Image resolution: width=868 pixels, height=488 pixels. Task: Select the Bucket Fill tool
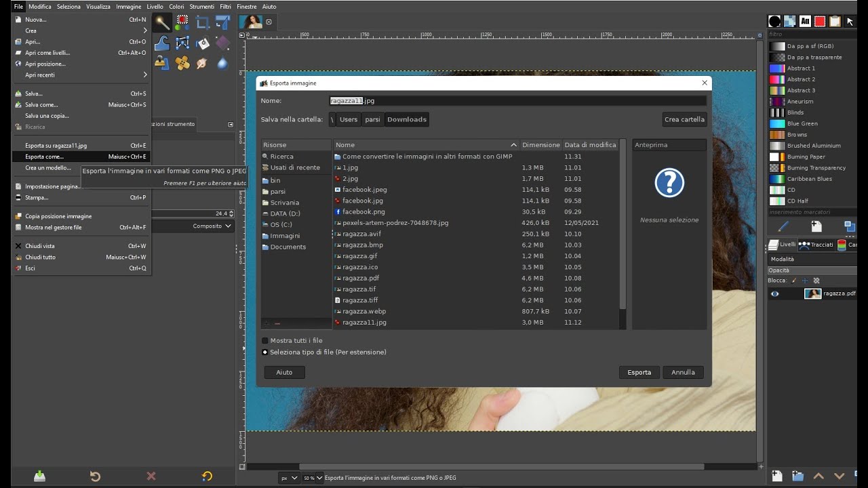[x=202, y=43]
